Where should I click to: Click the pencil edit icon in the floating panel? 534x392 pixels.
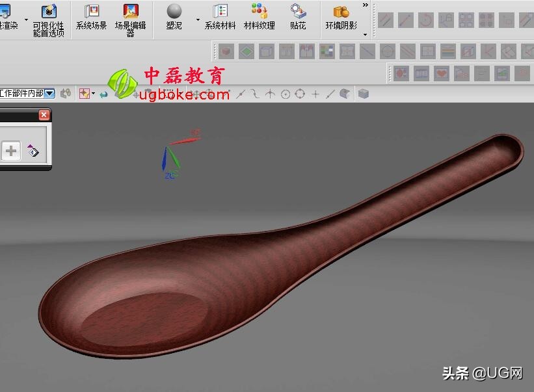coord(32,151)
